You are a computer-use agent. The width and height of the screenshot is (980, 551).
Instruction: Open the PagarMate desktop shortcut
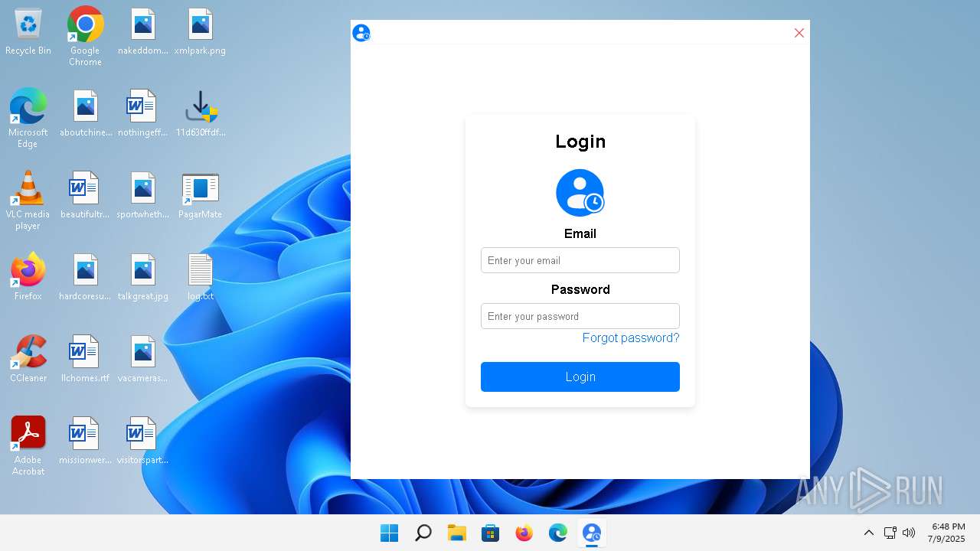pos(201,195)
